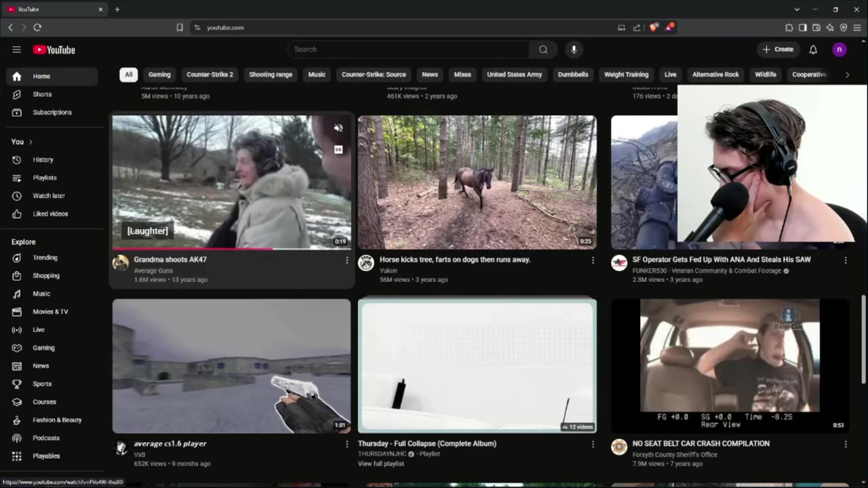Open browser tab list dropdown

click(x=797, y=9)
